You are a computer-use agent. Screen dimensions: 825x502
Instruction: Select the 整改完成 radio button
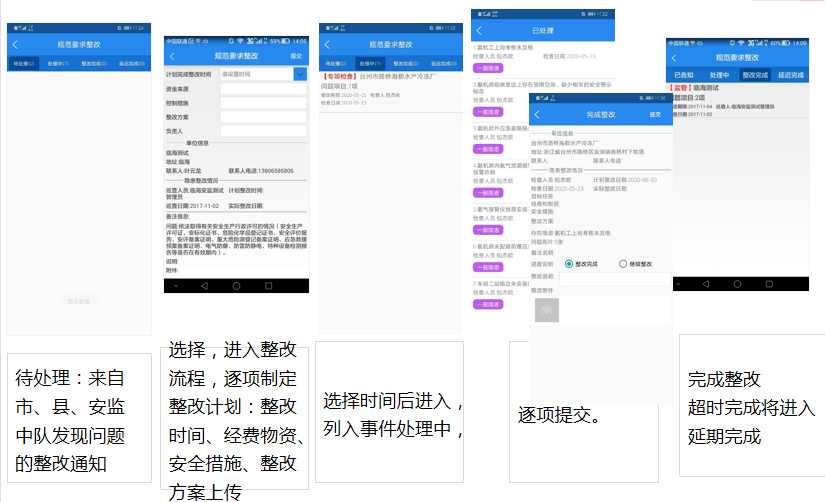point(569,264)
